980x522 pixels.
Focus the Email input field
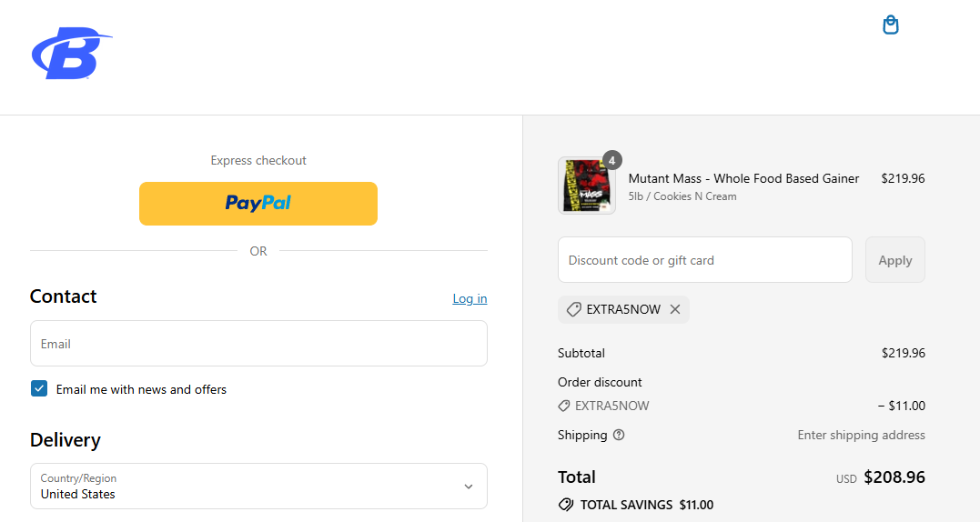[x=258, y=344]
